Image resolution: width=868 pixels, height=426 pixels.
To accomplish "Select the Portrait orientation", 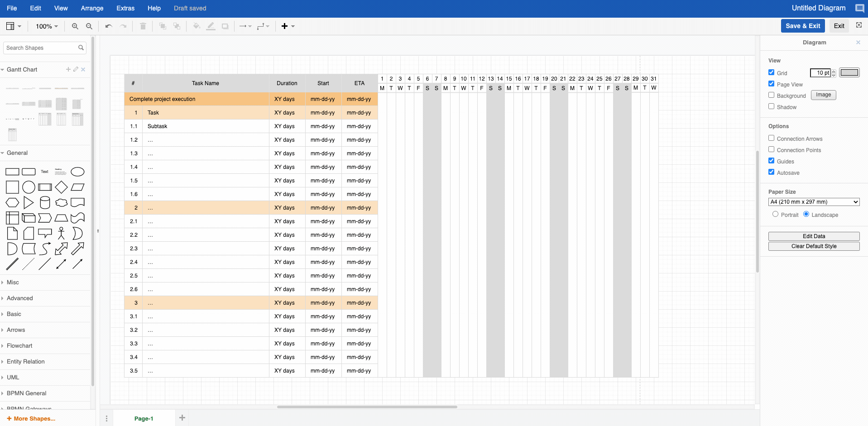I will 776,214.
